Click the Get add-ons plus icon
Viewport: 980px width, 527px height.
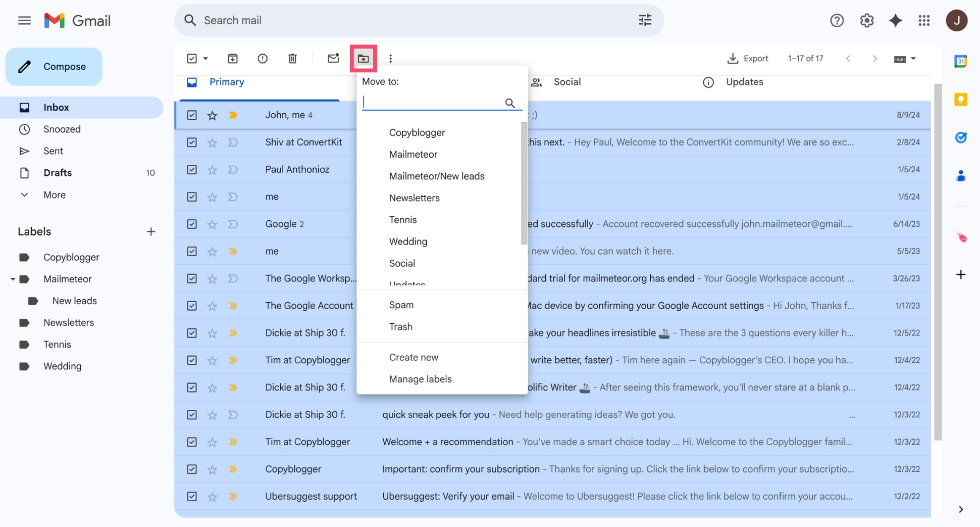960,275
